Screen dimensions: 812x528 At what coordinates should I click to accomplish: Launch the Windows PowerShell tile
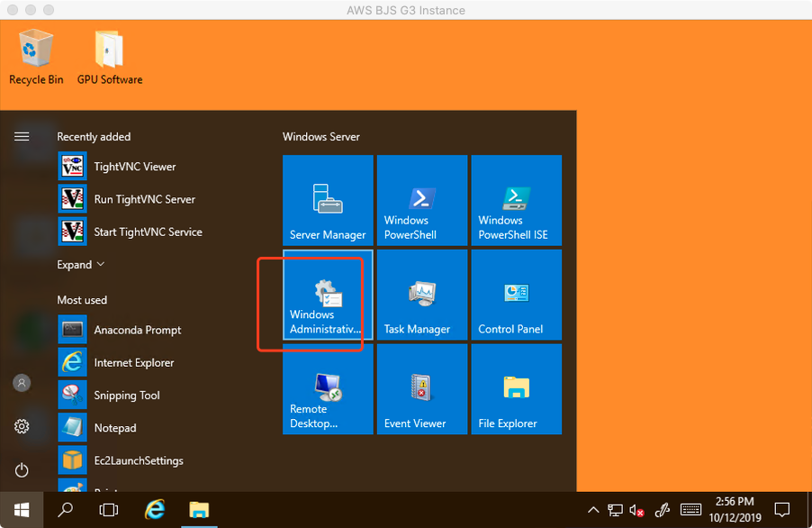click(422, 200)
